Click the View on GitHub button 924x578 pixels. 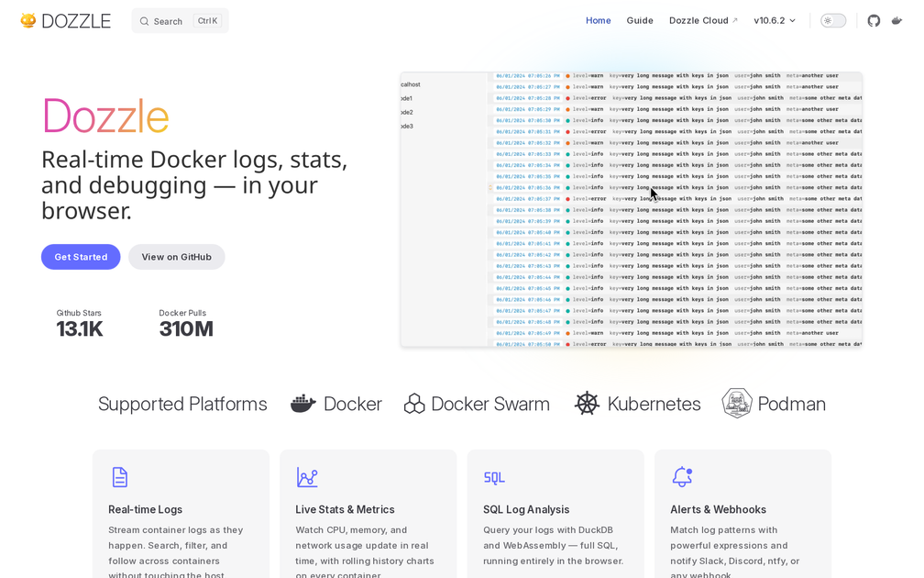176,257
